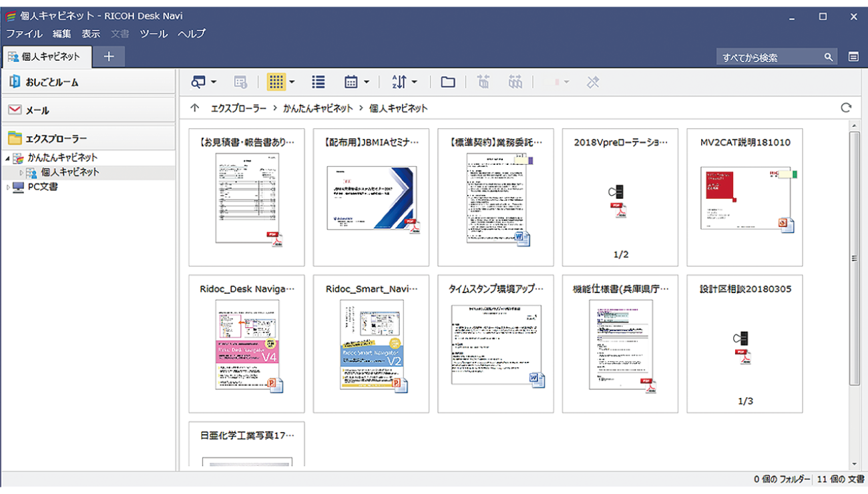Screen dimensions: 868x494
Task: Toggle the panel layout icon beside the search box
Action: click(x=854, y=57)
